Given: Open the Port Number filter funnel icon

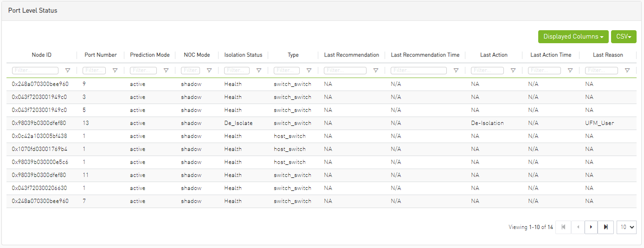Looking at the screenshot, I should coord(115,71).
